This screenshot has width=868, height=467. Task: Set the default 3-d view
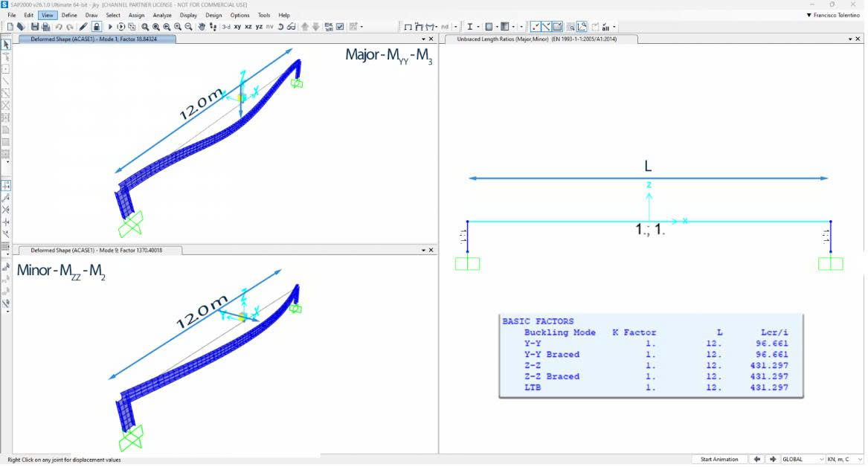pos(225,27)
